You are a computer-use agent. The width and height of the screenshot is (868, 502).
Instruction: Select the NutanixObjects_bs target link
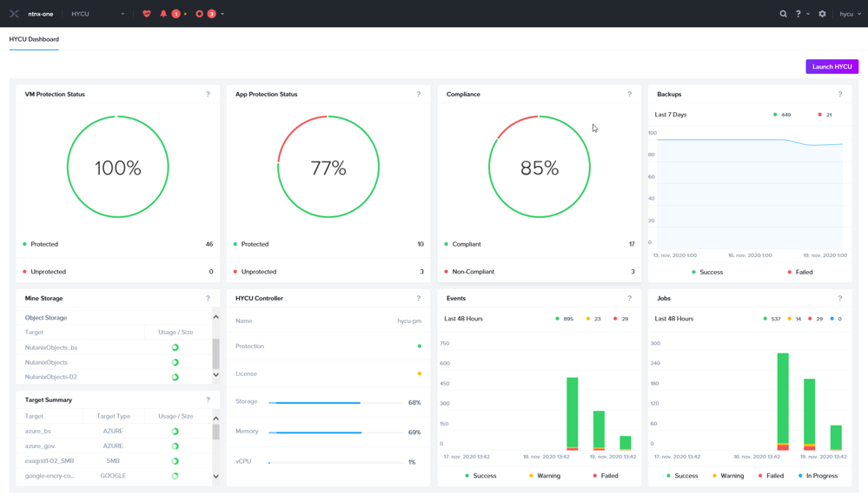click(52, 347)
